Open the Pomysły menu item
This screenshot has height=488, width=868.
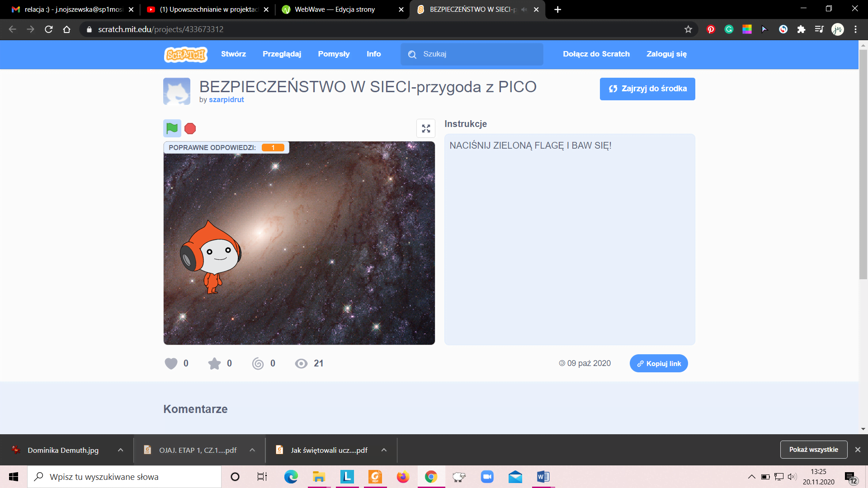(334, 54)
